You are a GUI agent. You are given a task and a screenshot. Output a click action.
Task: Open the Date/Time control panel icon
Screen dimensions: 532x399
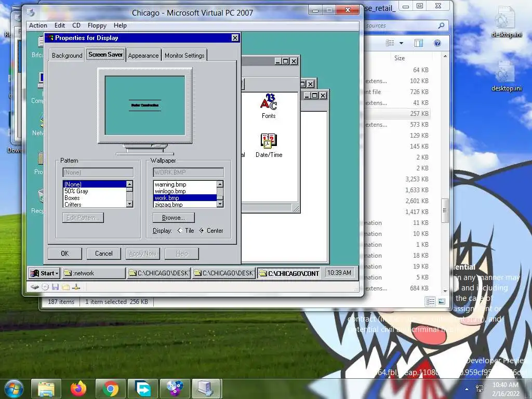pos(269,145)
